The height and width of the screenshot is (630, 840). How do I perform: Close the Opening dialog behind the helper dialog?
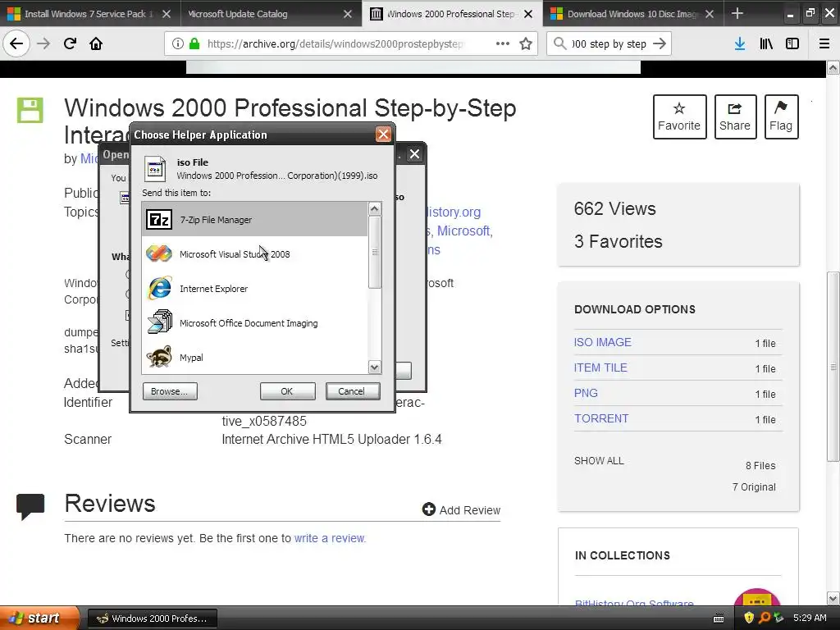(414, 154)
